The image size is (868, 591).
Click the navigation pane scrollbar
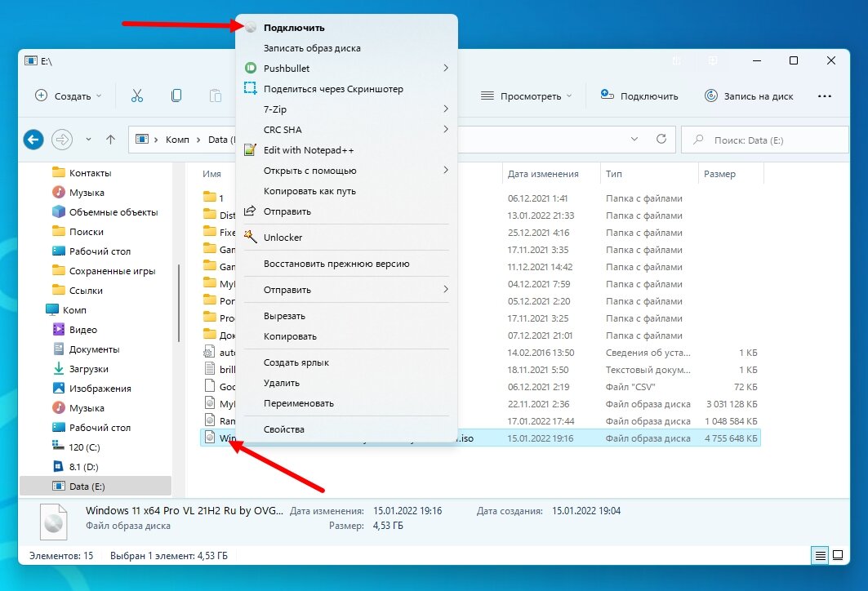tap(179, 303)
